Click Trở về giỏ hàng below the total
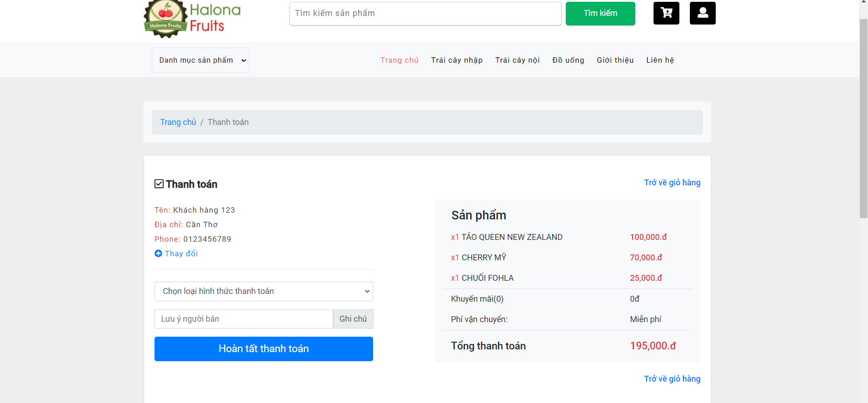 tap(672, 379)
